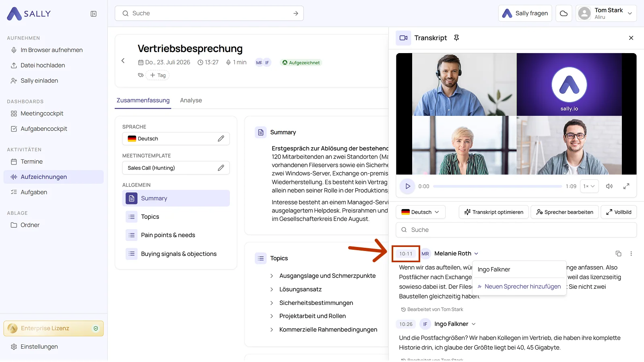Expand the Lösungsansatz topic
This screenshot has height=362, width=644.
coord(295,290)
